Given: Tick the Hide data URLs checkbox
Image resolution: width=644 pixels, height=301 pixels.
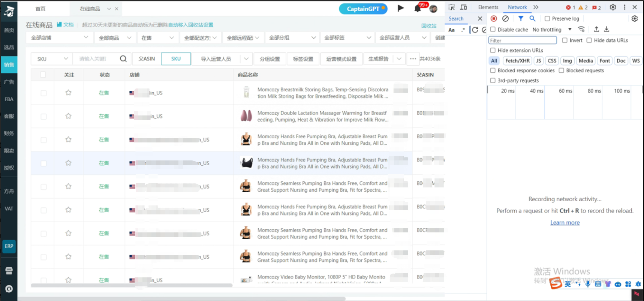Looking at the screenshot, I should click(589, 40).
